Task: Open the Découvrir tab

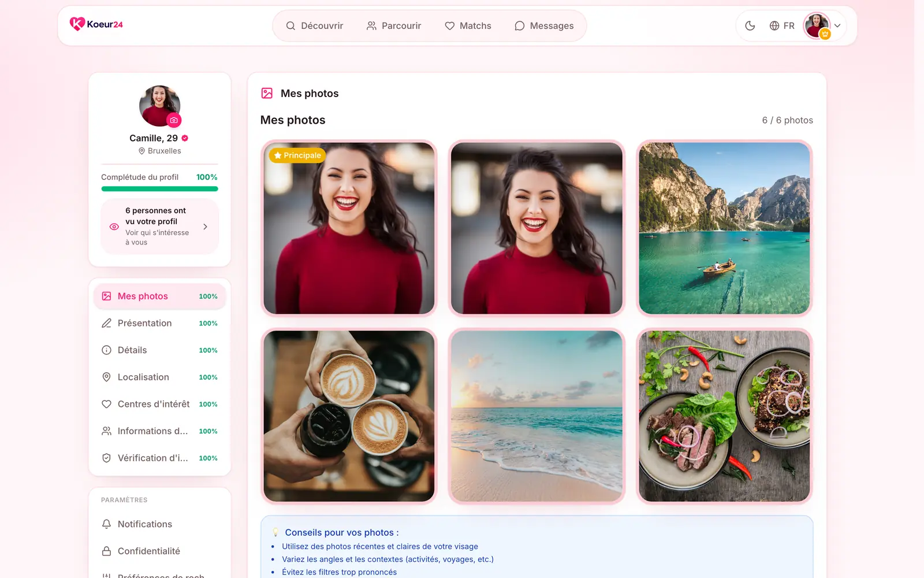Action: click(x=315, y=25)
